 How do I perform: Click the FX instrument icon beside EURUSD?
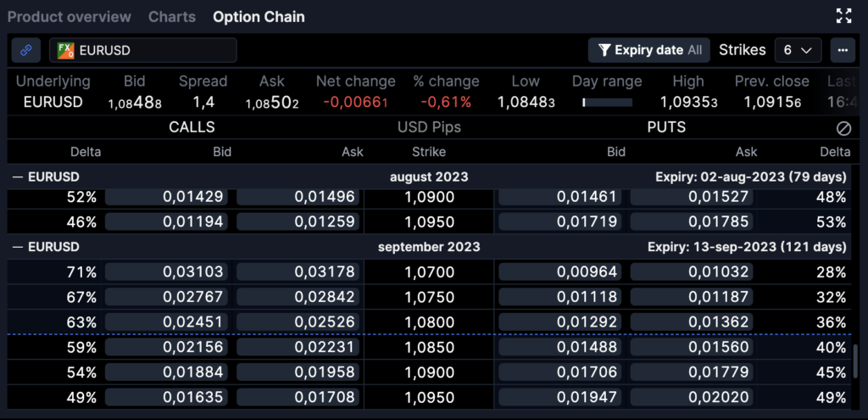[65, 50]
